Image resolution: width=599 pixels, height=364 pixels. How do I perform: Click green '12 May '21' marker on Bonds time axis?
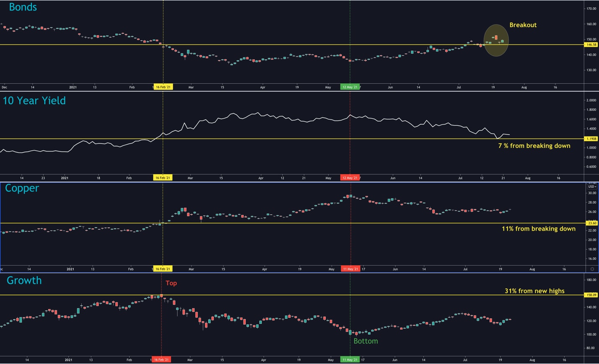click(x=350, y=87)
